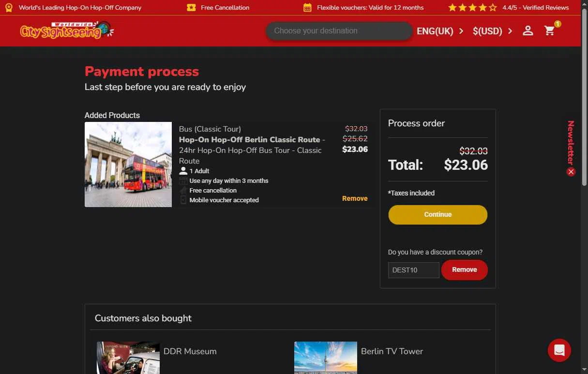This screenshot has width=588, height=374.
Task: Click the Total $23.06 amount
Action: tap(466, 165)
